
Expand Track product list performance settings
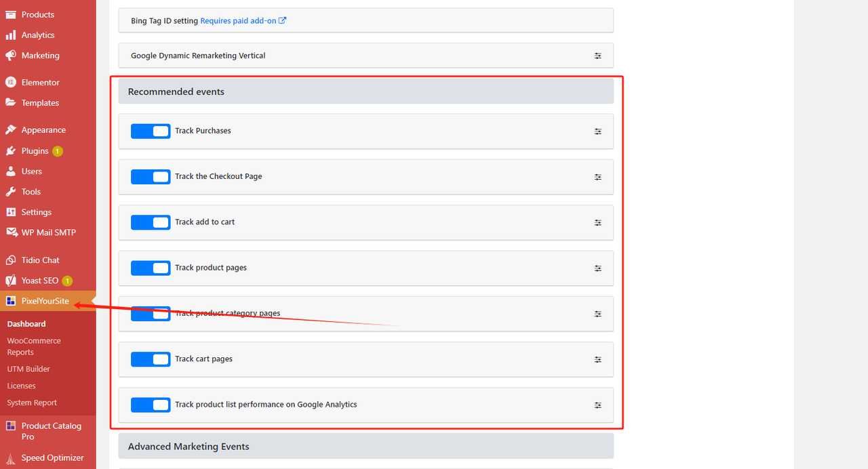coord(598,405)
